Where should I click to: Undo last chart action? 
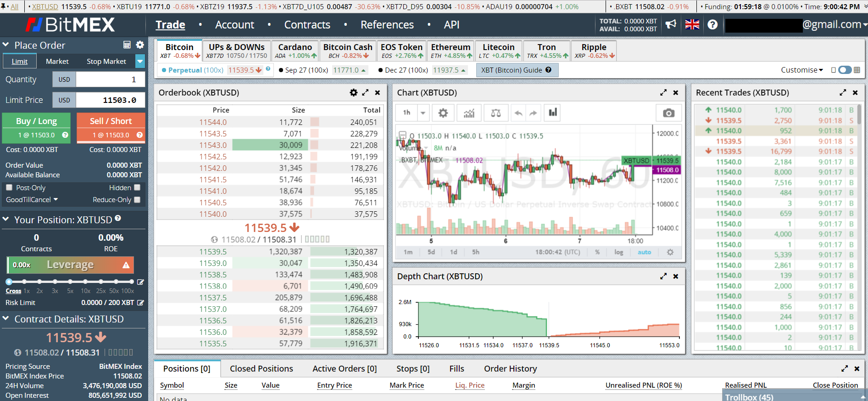(x=518, y=113)
